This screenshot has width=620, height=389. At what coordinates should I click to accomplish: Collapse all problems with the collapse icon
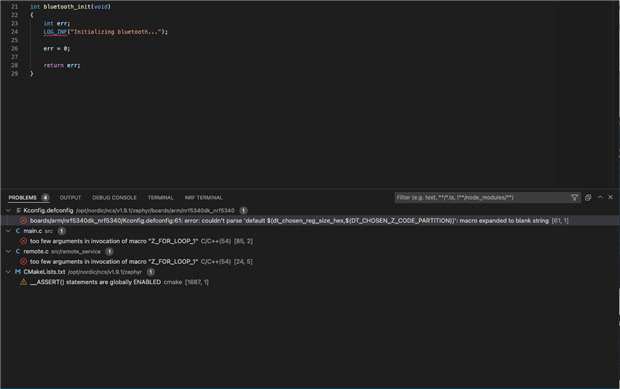588,198
